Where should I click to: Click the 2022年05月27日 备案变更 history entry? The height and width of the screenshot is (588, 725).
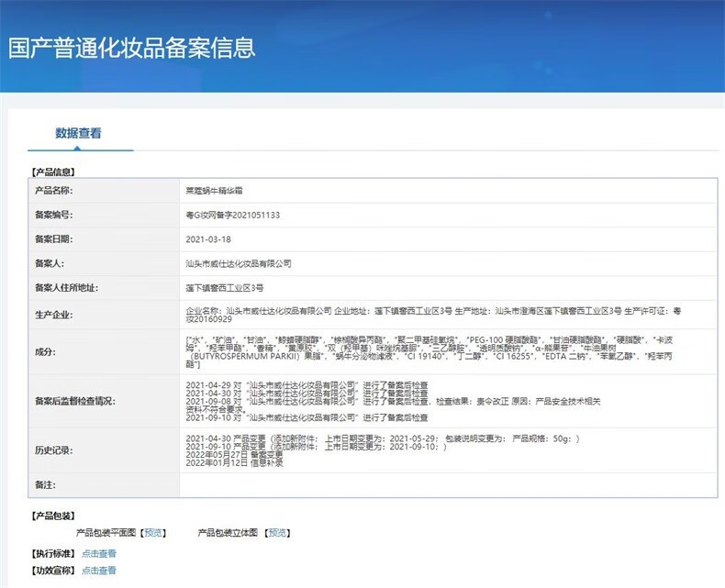click(234, 454)
